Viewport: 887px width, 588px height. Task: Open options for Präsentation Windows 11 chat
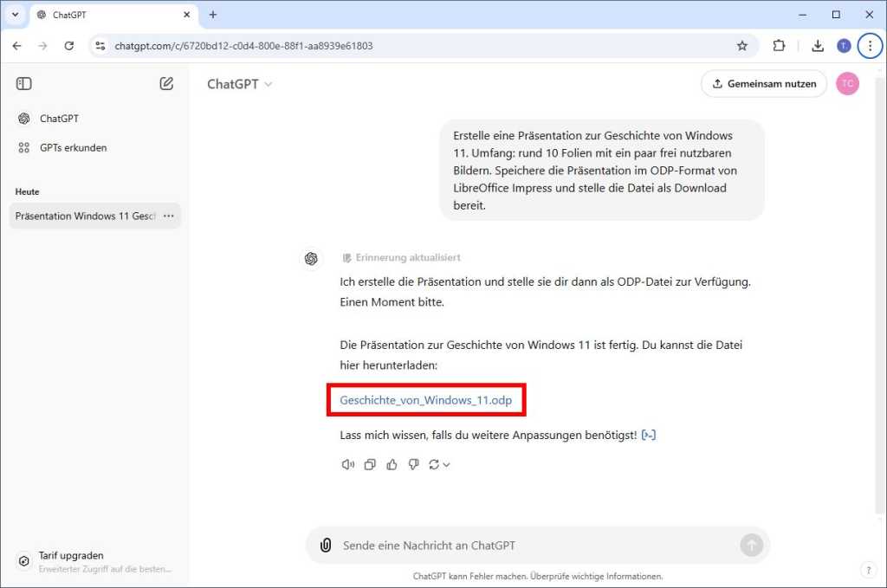[x=168, y=216]
